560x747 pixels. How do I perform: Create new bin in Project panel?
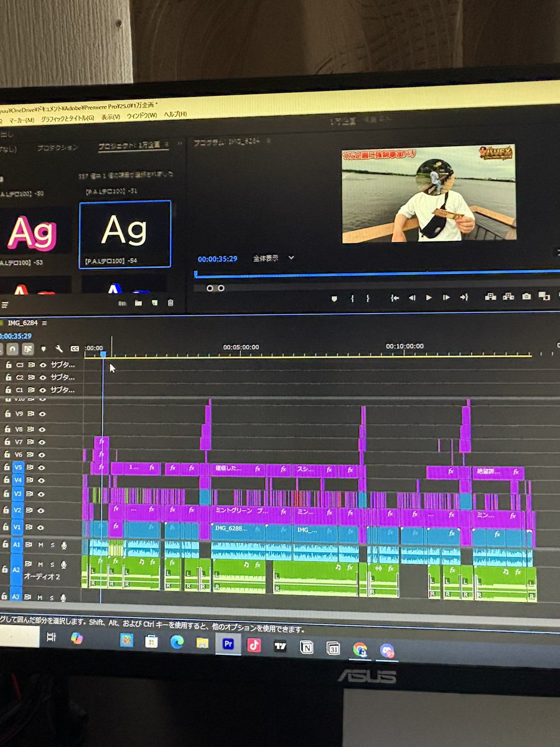(138, 303)
